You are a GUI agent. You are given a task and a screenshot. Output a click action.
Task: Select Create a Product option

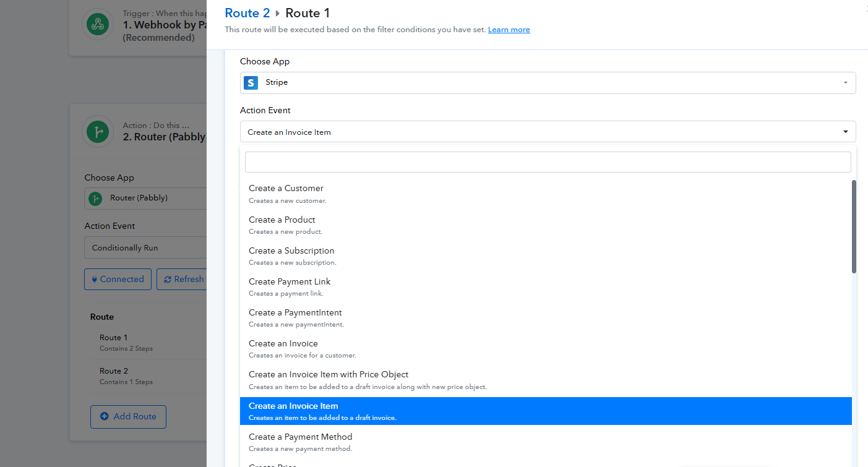click(282, 225)
